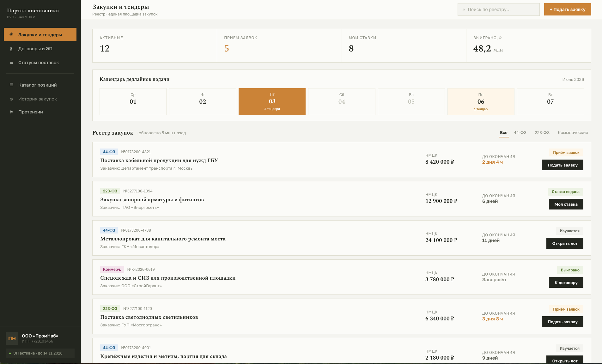Switch to the 44-ФЗ filter tab
Viewport: 602px width, 364px height.
point(520,133)
